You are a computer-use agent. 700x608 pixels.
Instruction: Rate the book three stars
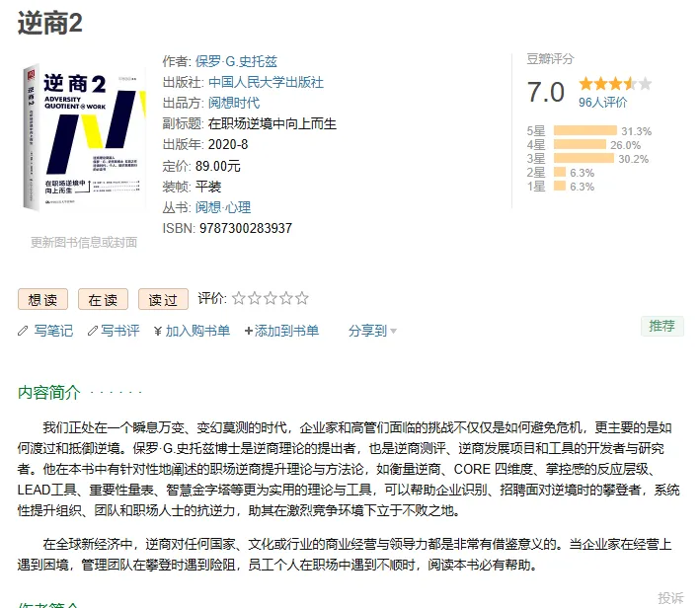pyautogui.click(x=271, y=298)
